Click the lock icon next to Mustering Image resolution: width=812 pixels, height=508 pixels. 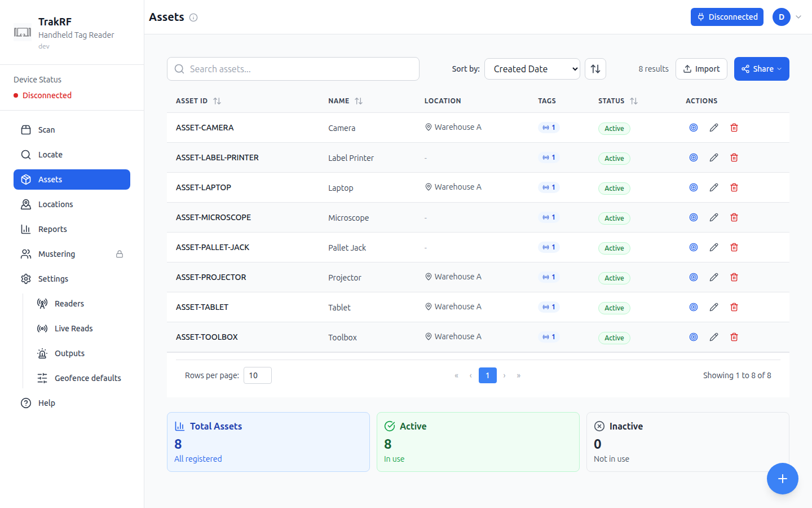120,254
